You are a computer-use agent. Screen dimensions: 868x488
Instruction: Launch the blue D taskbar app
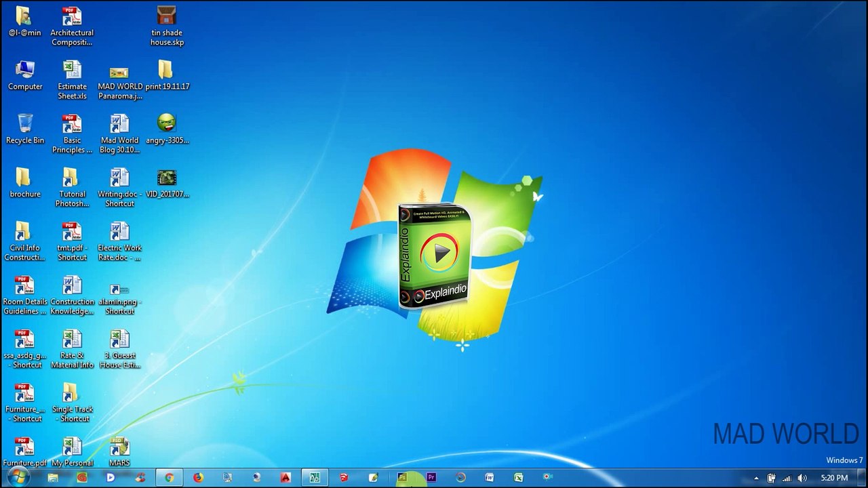(111, 477)
